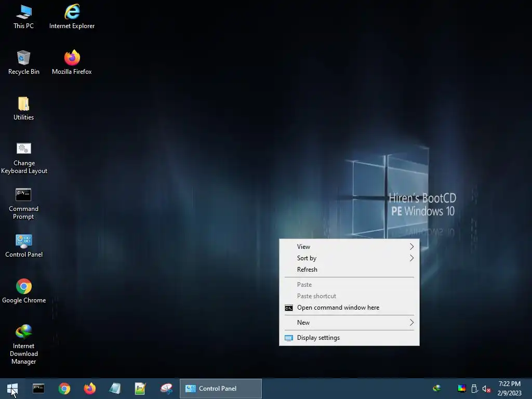Switch to Control Panel taskbar window
Viewport: 532px width, 399px height.
(220, 389)
